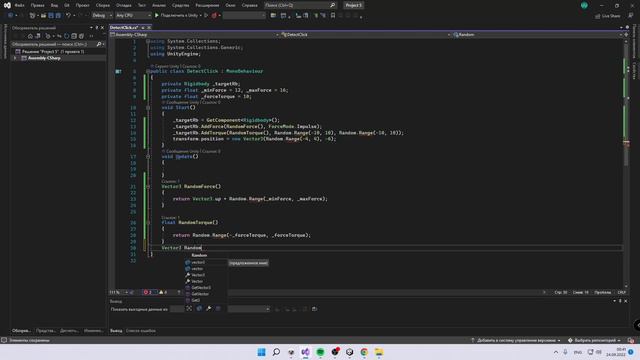Toggle auto-hide pin of Solution Explorer

pos(97,28)
